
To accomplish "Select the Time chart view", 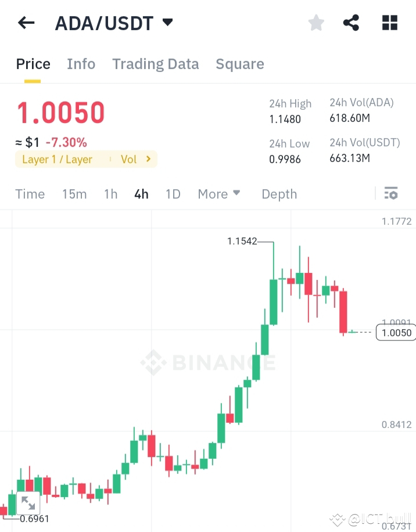I will [30, 194].
